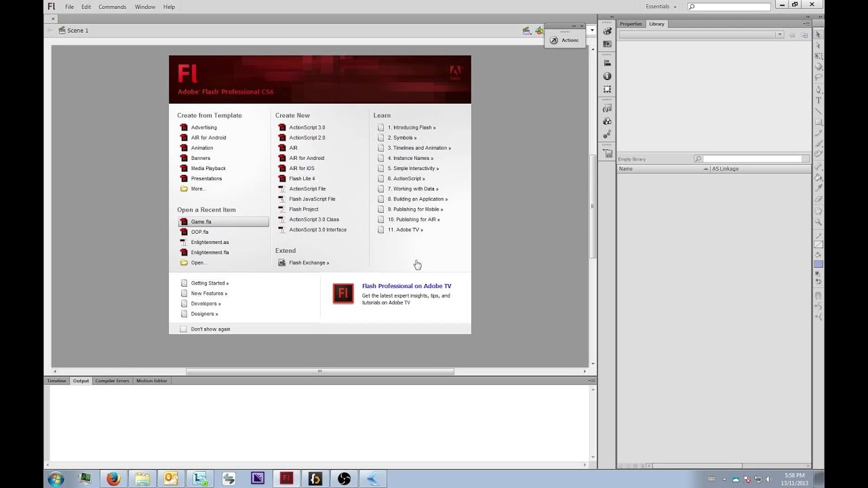Open the Motion Presets panel icon
The image size is (868, 488).
tap(607, 134)
